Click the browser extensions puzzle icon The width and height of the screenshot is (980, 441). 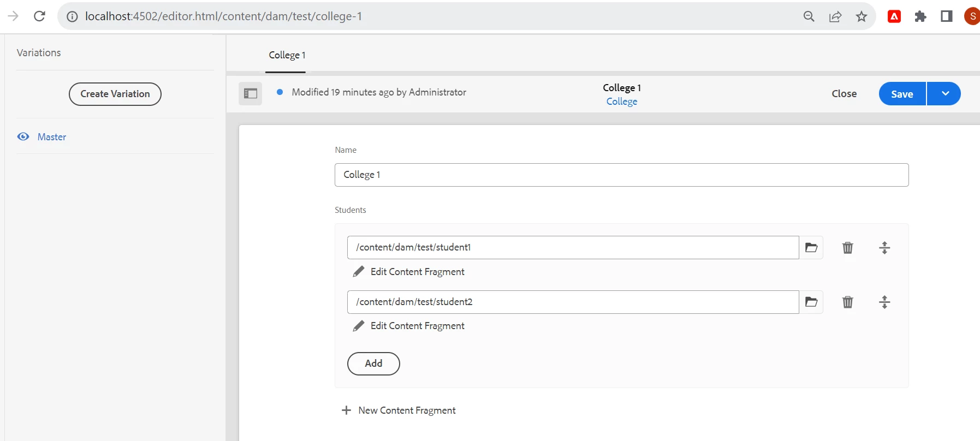[920, 16]
